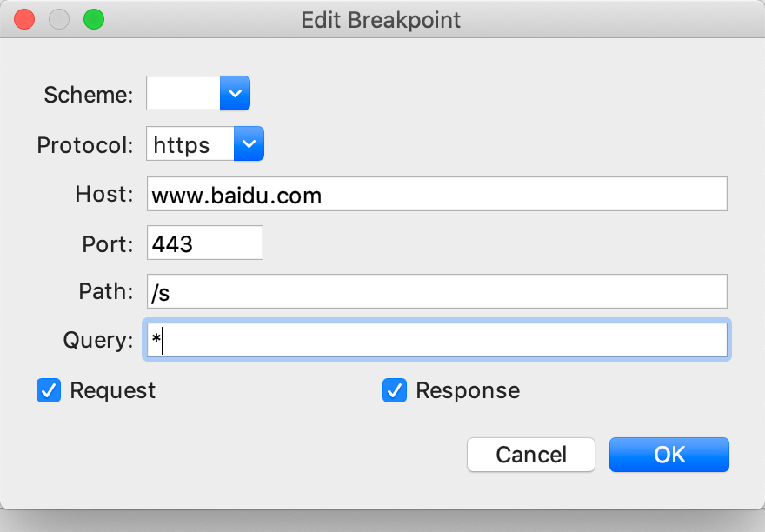Disable the Response checkbox
The width and height of the screenshot is (765, 532).
[x=395, y=391]
